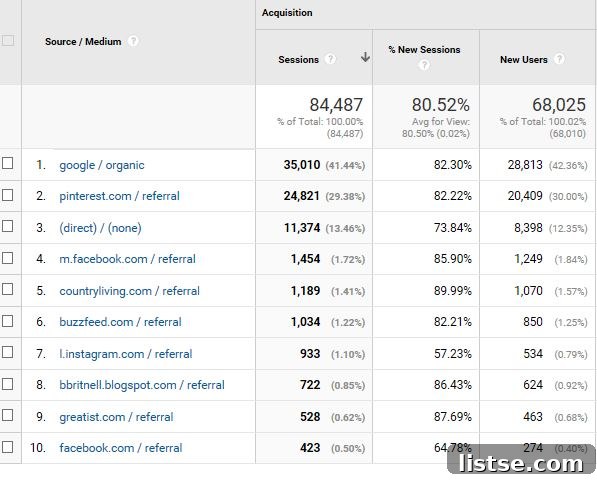Screen dimensions: 597x480
Task: Open the bbritnell.blogspot.com / referral link
Action: (x=142, y=385)
